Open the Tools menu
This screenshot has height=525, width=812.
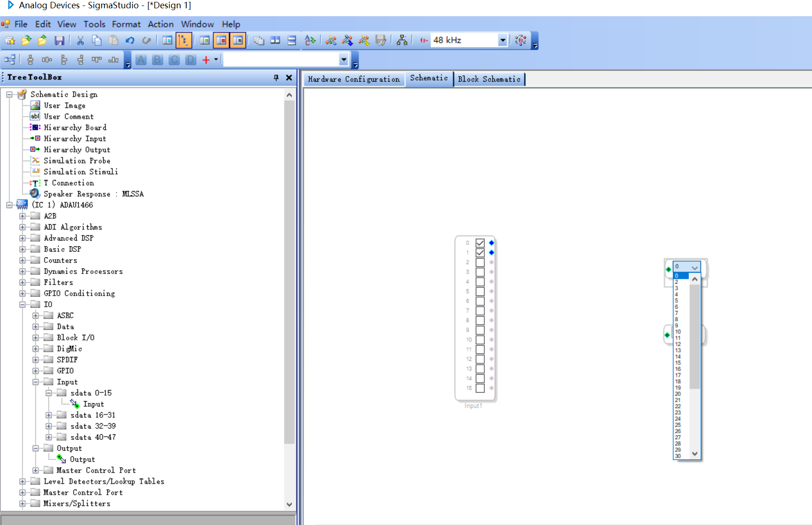(94, 24)
